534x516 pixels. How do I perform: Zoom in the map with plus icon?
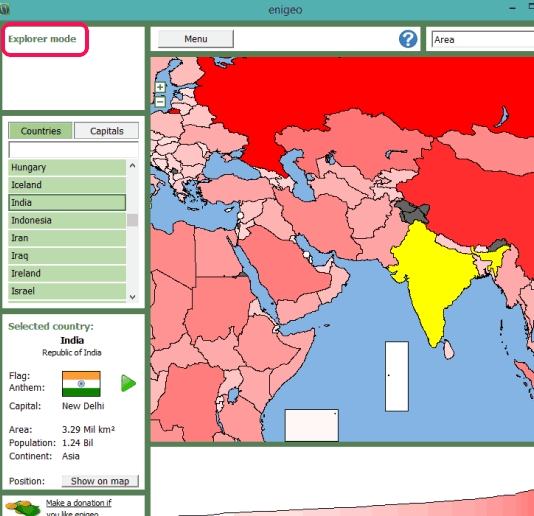click(160, 87)
